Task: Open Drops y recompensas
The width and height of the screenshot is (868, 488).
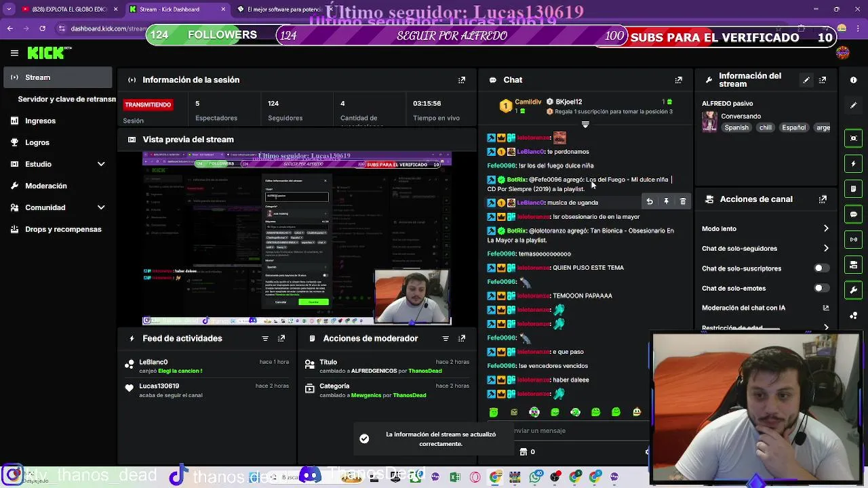Action: 59,229
